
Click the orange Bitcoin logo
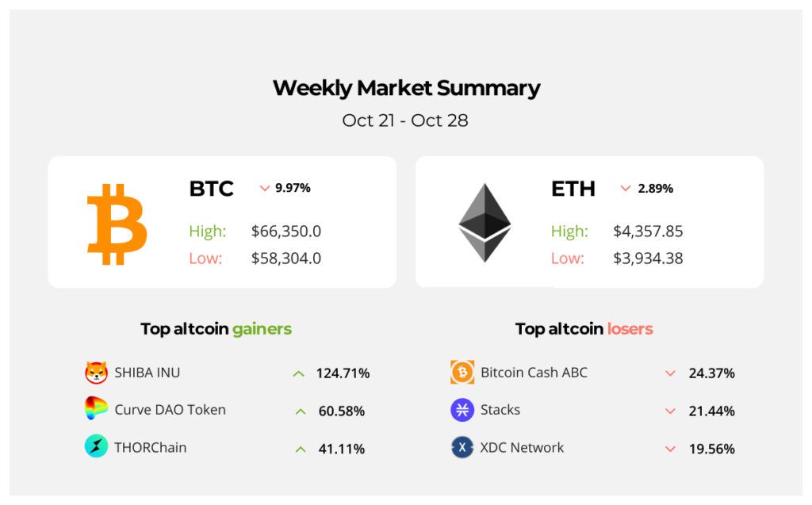pos(117,224)
